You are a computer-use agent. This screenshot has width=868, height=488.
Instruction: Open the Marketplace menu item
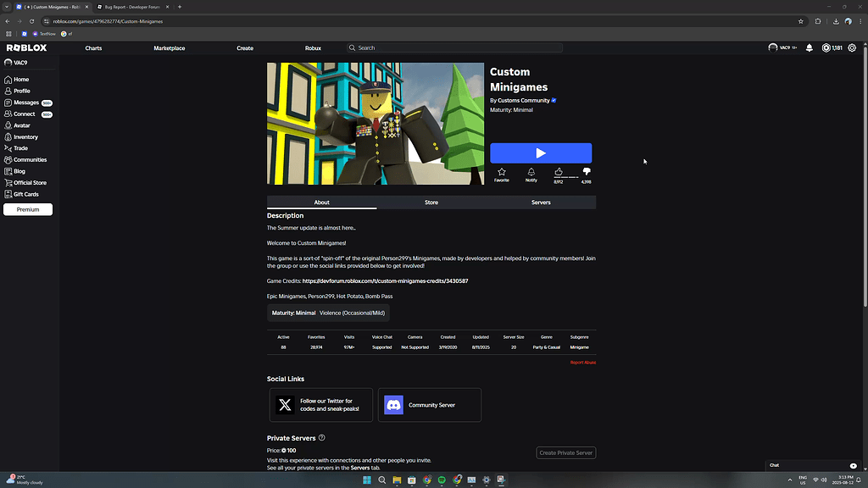point(169,47)
